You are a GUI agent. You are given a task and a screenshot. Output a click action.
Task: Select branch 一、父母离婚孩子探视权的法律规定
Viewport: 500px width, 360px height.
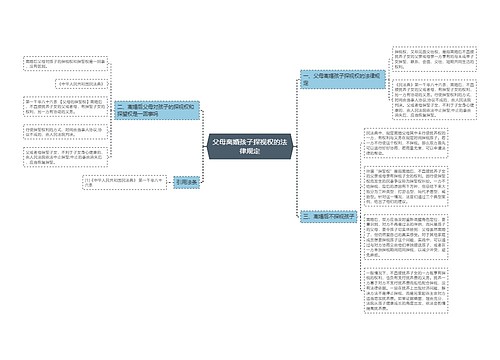pos(343,79)
